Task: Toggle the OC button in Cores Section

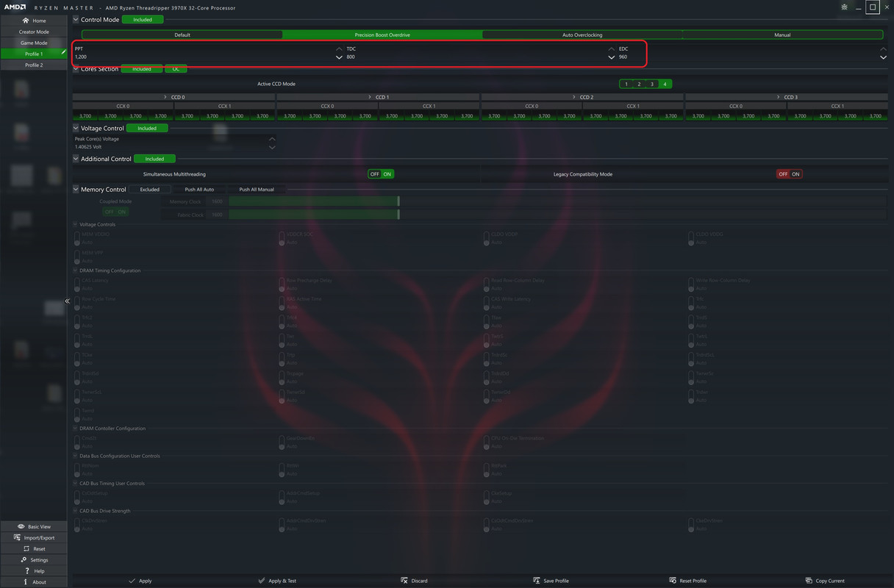Action: coord(176,69)
